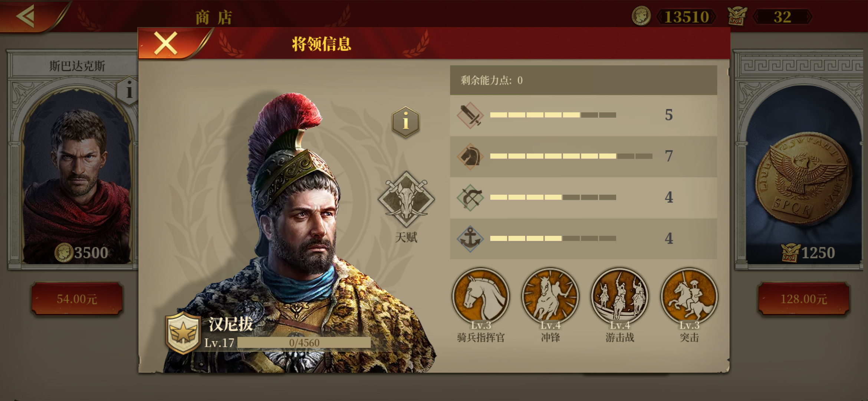The width and height of the screenshot is (868, 401).
Task: Close the 将领信息 panel
Action: click(x=165, y=43)
